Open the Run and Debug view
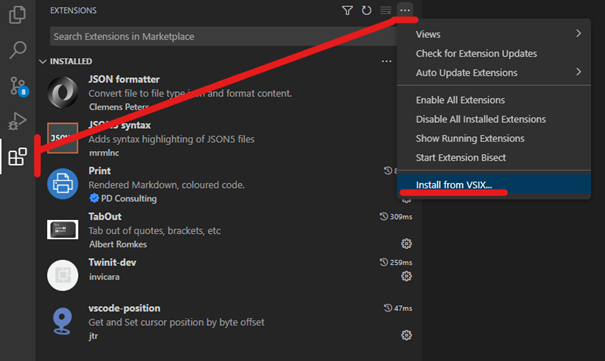Image resolution: width=605 pixels, height=361 pixels. 17,121
